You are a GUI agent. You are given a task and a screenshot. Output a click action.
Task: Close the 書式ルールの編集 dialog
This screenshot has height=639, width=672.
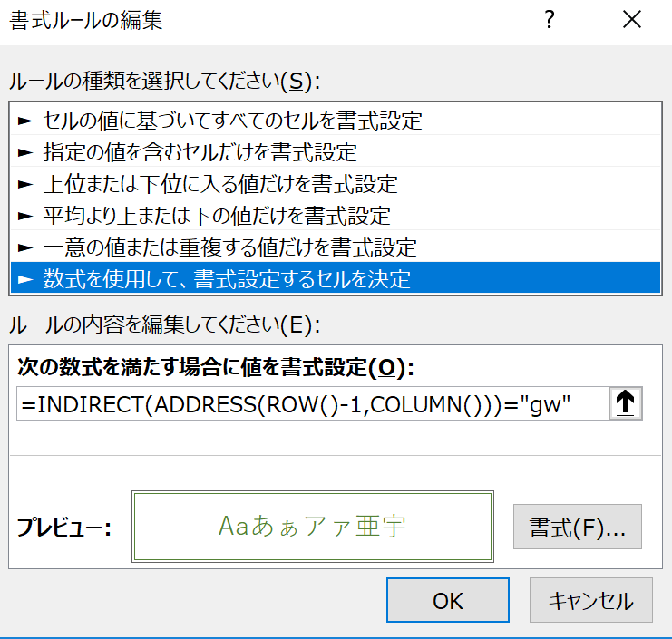click(632, 20)
